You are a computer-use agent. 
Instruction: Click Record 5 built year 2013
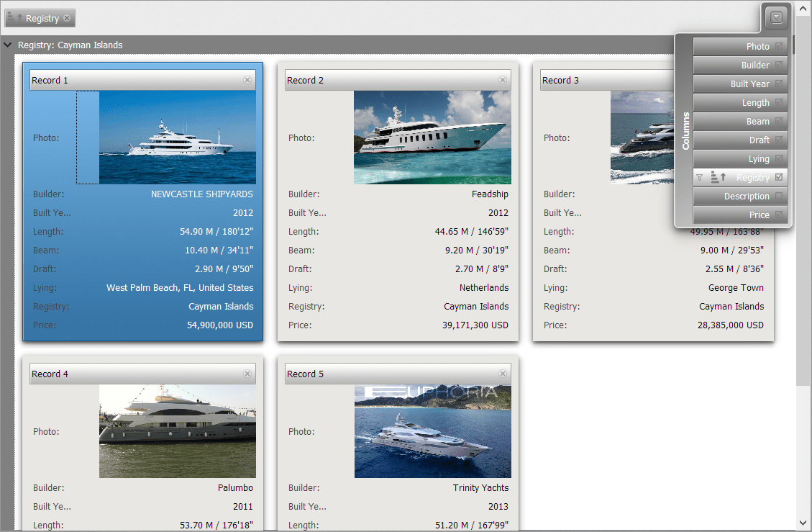pyautogui.click(x=498, y=506)
